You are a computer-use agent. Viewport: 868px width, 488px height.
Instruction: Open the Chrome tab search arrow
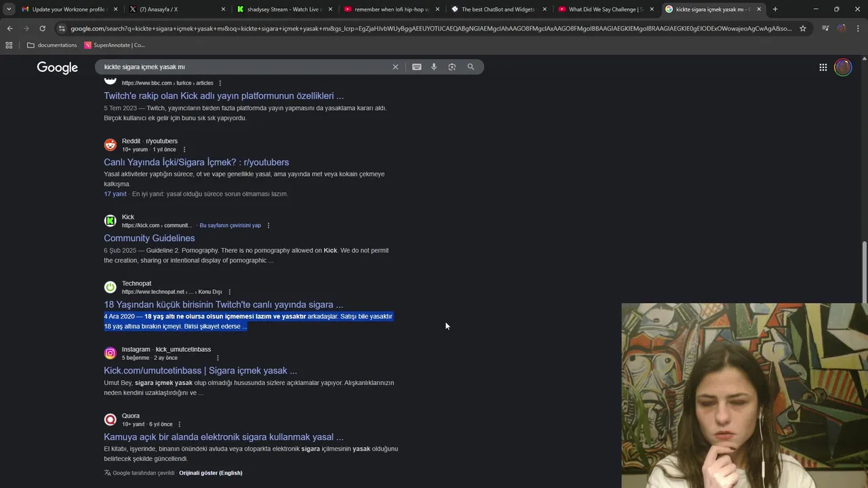pos(8,9)
